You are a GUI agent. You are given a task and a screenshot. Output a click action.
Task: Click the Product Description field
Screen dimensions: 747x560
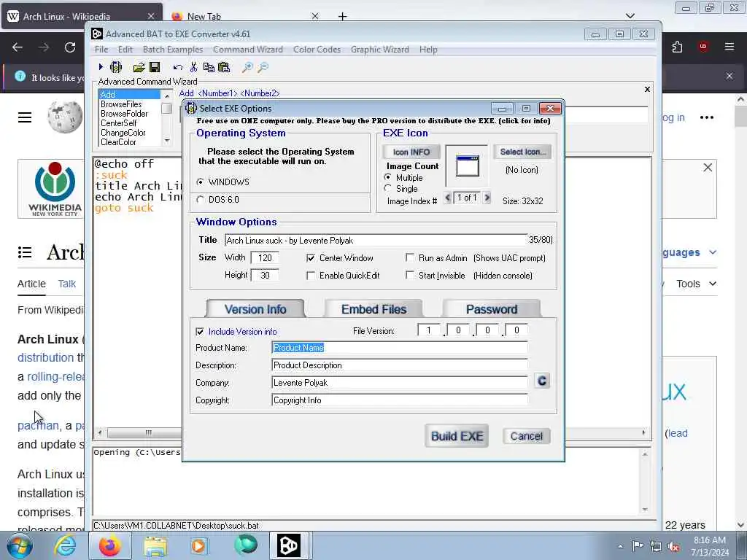(400, 365)
